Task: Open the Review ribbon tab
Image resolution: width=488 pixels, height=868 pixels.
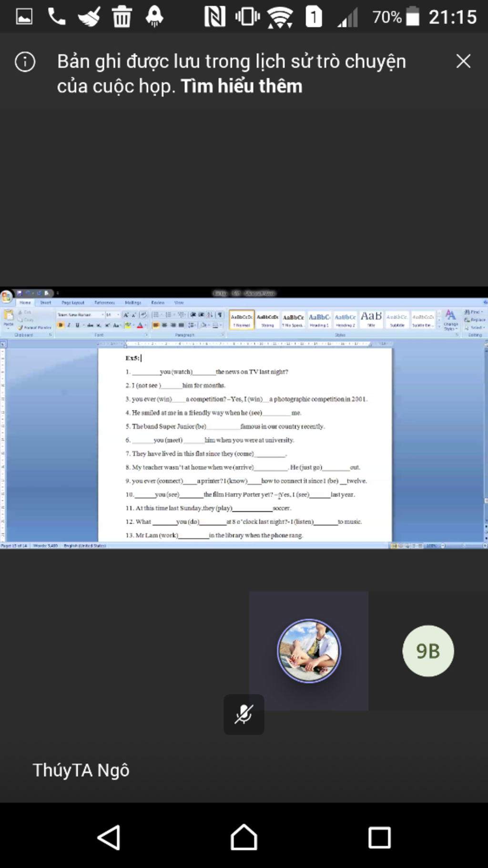Action: (158, 302)
